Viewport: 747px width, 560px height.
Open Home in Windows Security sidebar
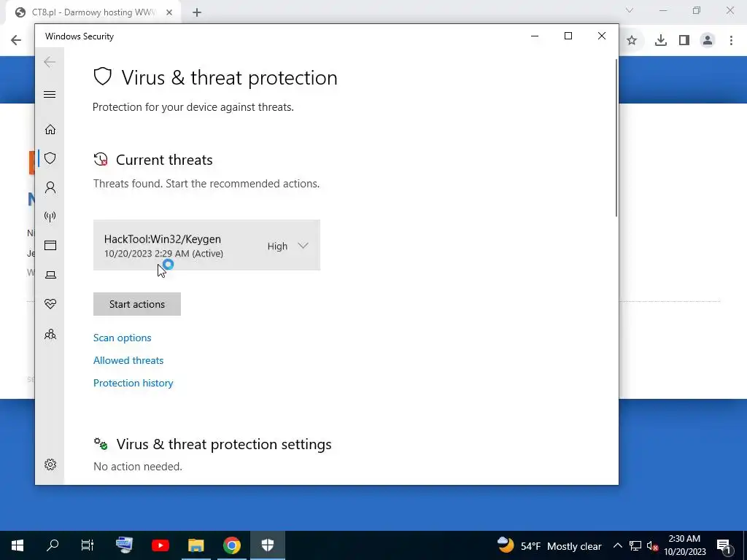coord(50,130)
